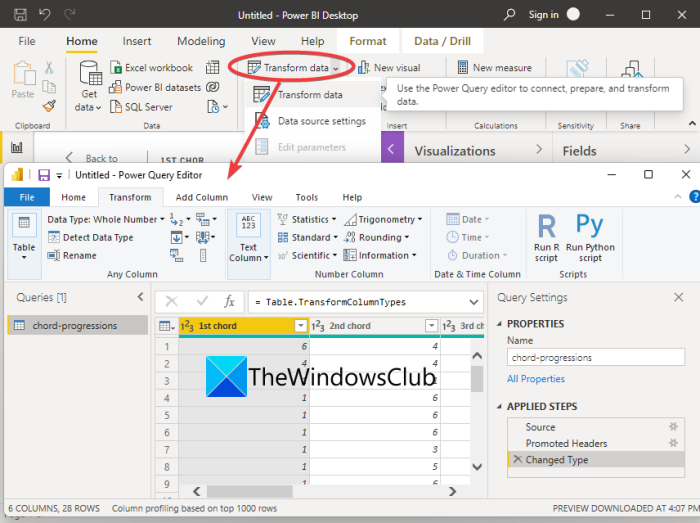
Task: Open the Information dropdown
Action: (x=380, y=255)
